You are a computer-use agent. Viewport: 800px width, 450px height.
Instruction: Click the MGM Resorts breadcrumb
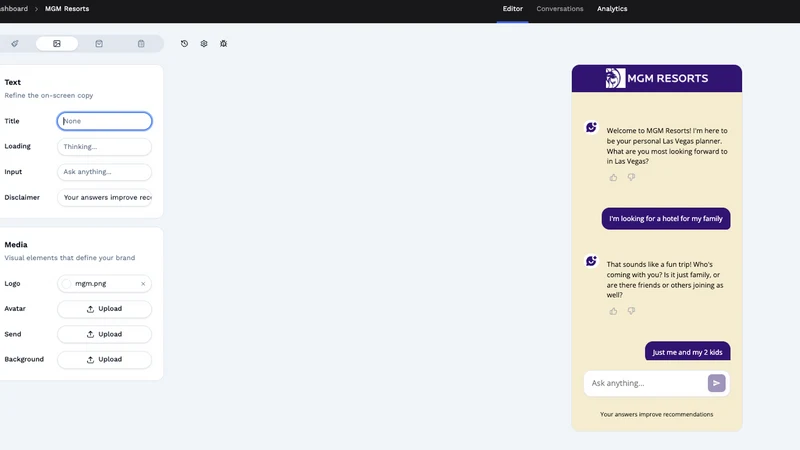tap(67, 9)
